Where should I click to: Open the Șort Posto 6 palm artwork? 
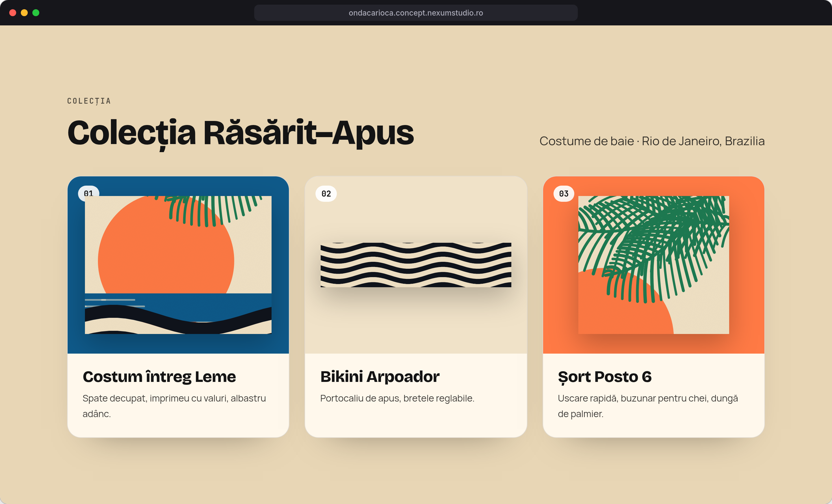click(x=653, y=265)
